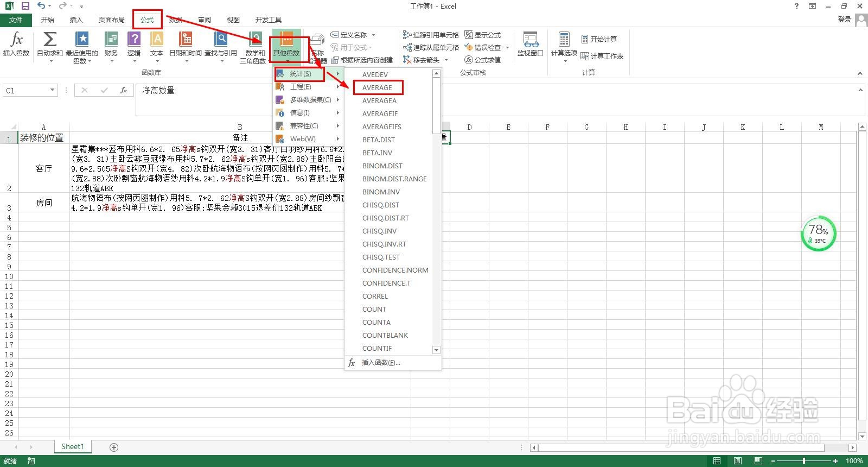Image resolution: width=868 pixels, height=467 pixels.
Task: Click the More Functions (其他函数) button
Action: [286, 47]
